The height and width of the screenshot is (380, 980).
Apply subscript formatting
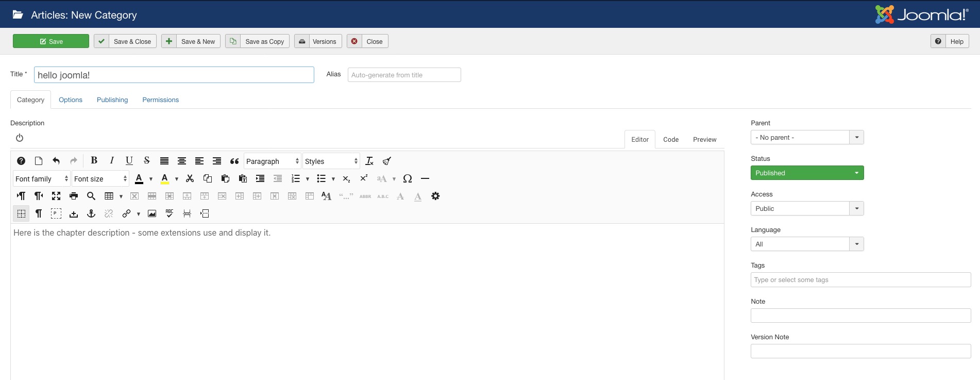click(347, 178)
